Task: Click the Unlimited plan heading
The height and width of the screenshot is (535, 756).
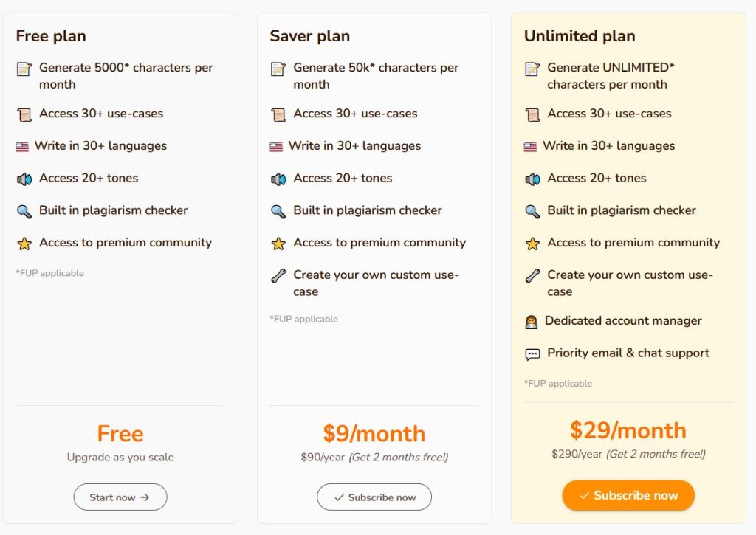Action: pyautogui.click(x=580, y=35)
